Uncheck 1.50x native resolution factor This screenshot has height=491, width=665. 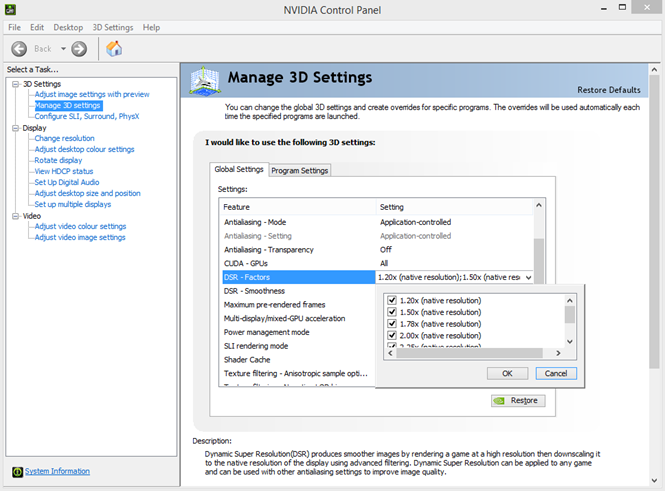point(392,312)
